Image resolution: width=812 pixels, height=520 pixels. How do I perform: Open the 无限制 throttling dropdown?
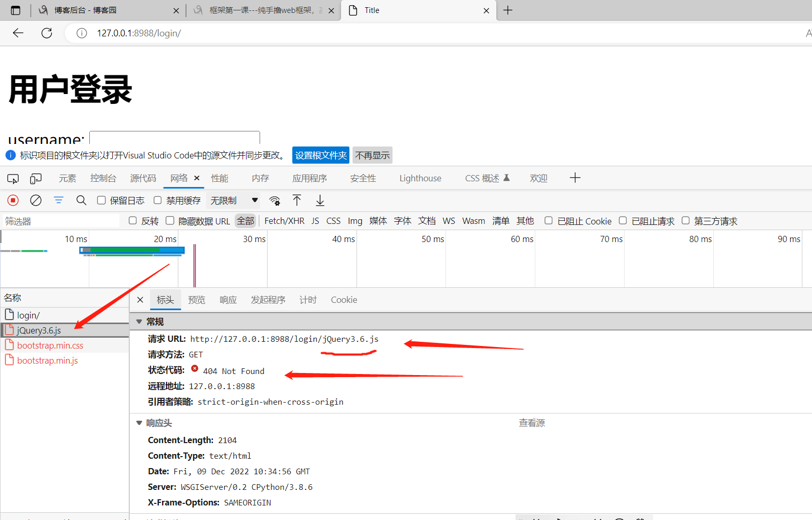pos(234,201)
